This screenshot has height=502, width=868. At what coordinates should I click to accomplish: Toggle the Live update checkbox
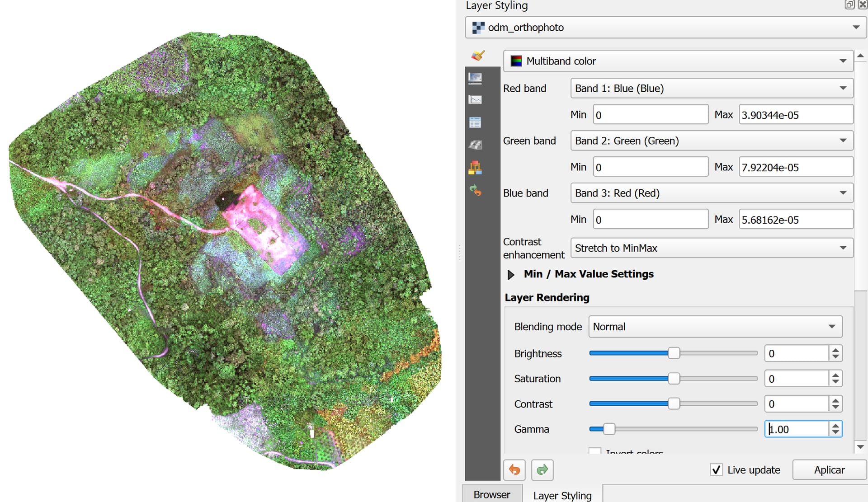(x=716, y=470)
